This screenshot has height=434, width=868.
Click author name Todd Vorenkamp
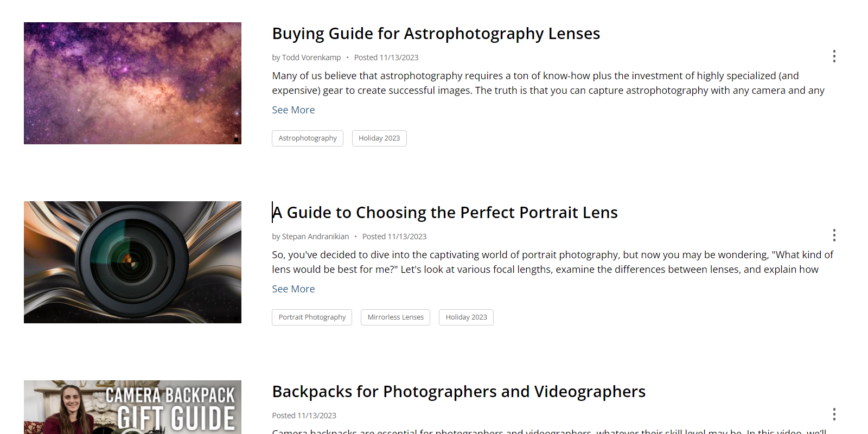coord(311,58)
